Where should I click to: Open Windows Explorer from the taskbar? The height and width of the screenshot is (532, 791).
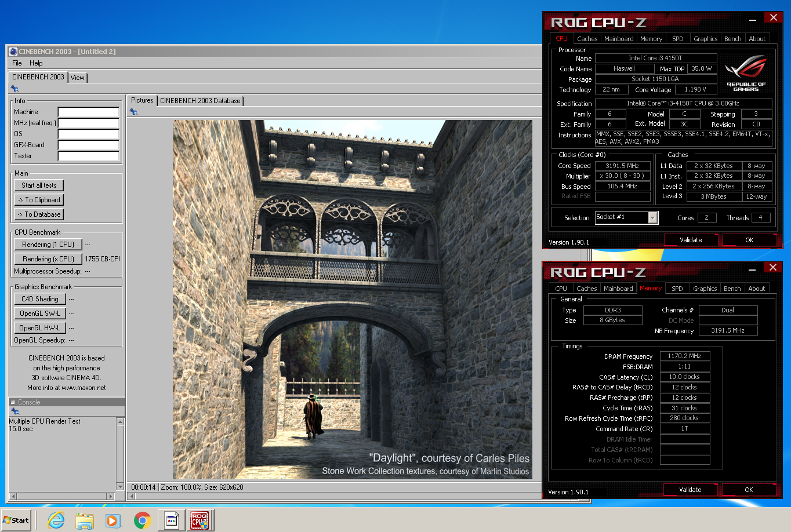coord(85,520)
